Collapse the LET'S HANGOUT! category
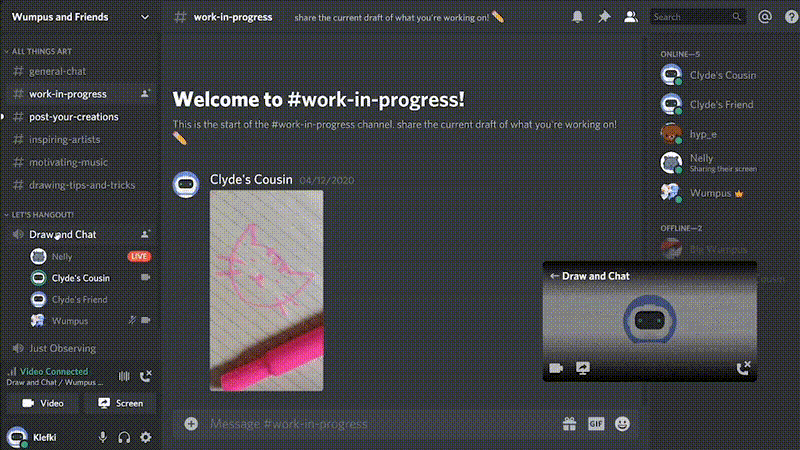Screen dimensions: 800x450 (39, 215)
